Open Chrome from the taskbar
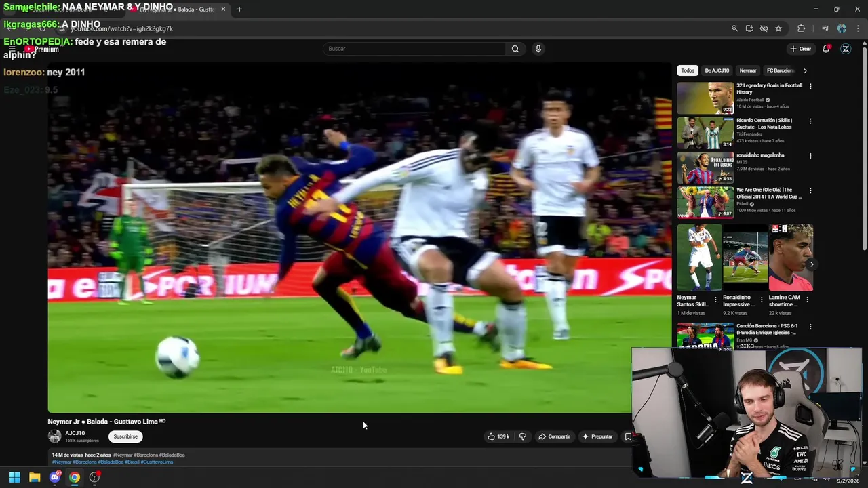 click(75, 477)
